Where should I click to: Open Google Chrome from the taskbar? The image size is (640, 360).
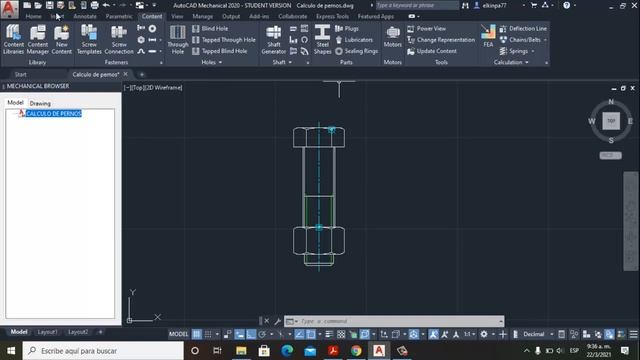point(356,351)
